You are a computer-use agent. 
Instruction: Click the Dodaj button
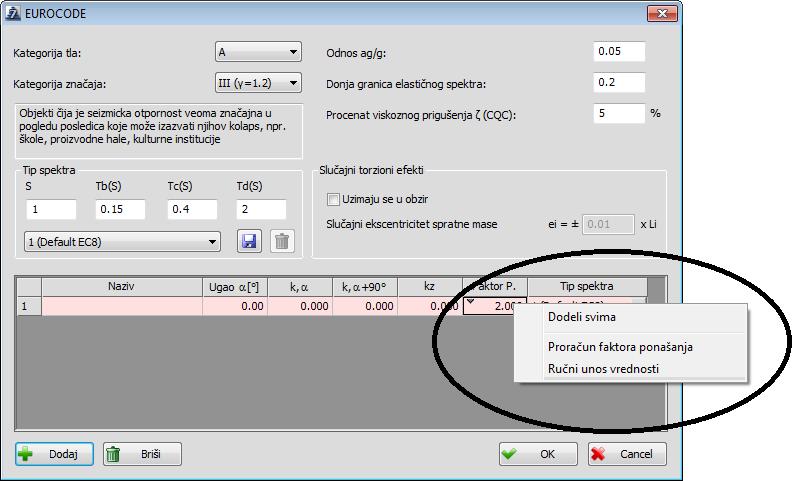click(54, 454)
